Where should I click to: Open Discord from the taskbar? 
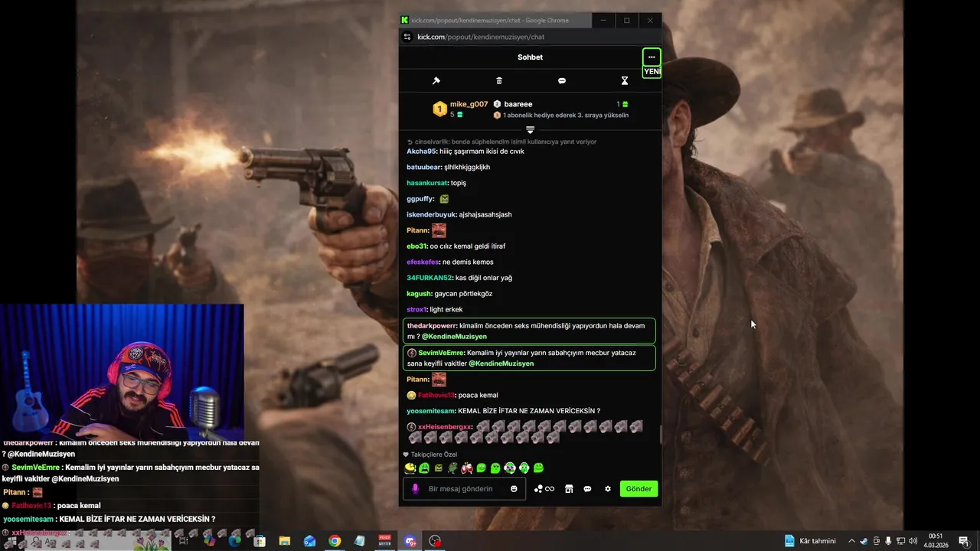pos(410,541)
